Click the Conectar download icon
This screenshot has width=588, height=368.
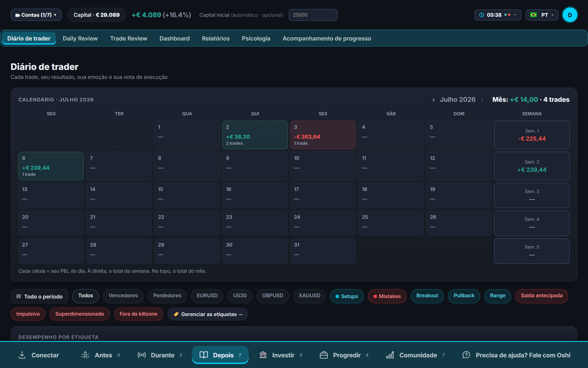tap(22, 355)
